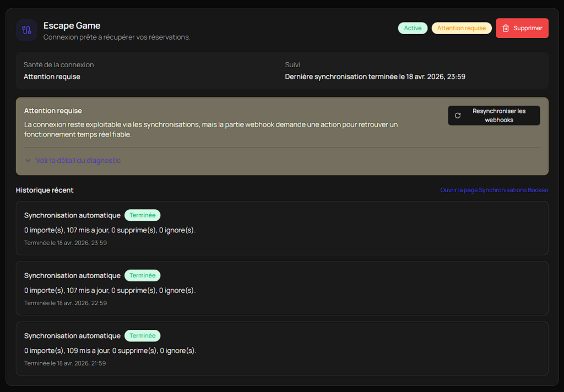The image size is (564, 392).
Task: Click the yellow Attention requise badge in header
Action: pyautogui.click(x=461, y=28)
